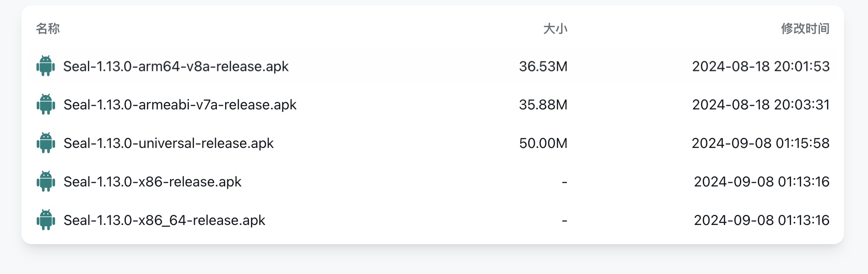This screenshot has height=274, width=868.
Task: Sort files by 大小 column header
Action: pyautogui.click(x=555, y=29)
